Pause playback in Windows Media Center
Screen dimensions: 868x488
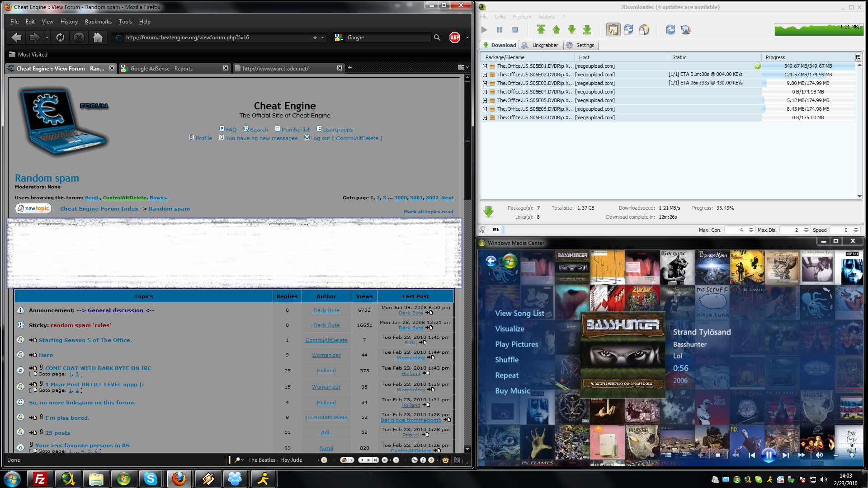pos(769,455)
